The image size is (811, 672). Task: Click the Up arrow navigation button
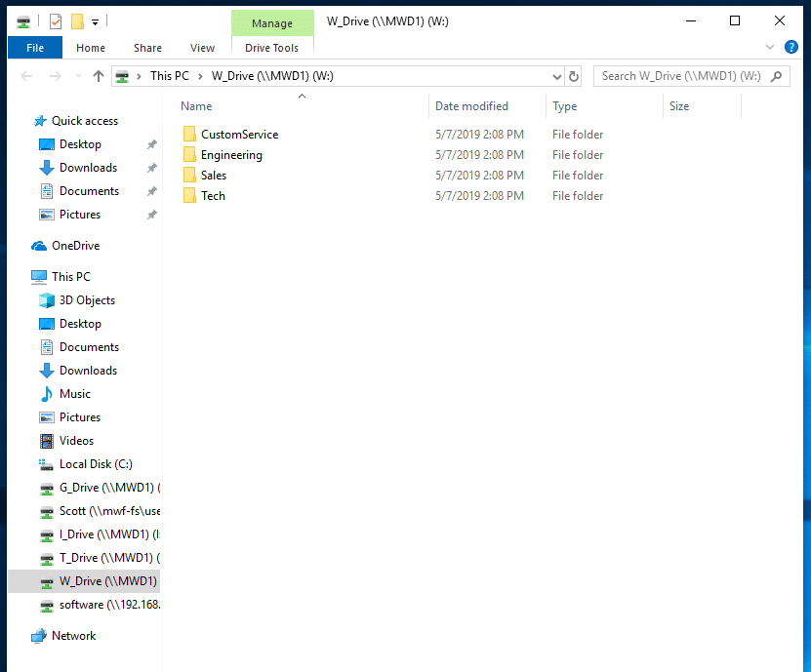[98, 76]
